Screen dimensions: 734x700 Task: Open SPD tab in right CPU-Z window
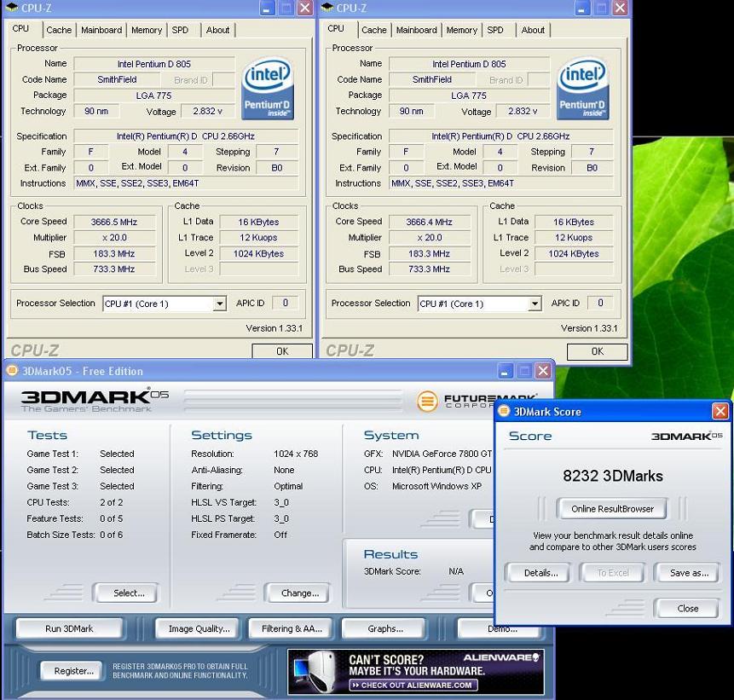coord(495,30)
